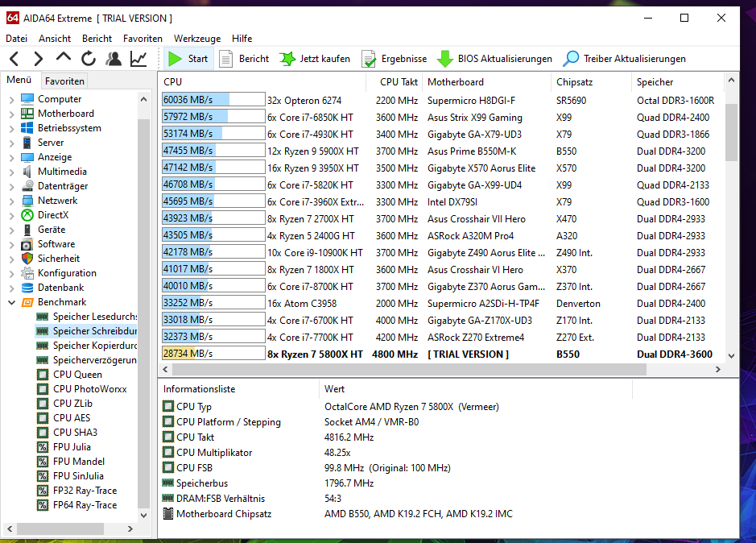The height and width of the screenshot is (543, 756).
Task: Select the CPU Queen benchmark
Action: pos(69,375)
